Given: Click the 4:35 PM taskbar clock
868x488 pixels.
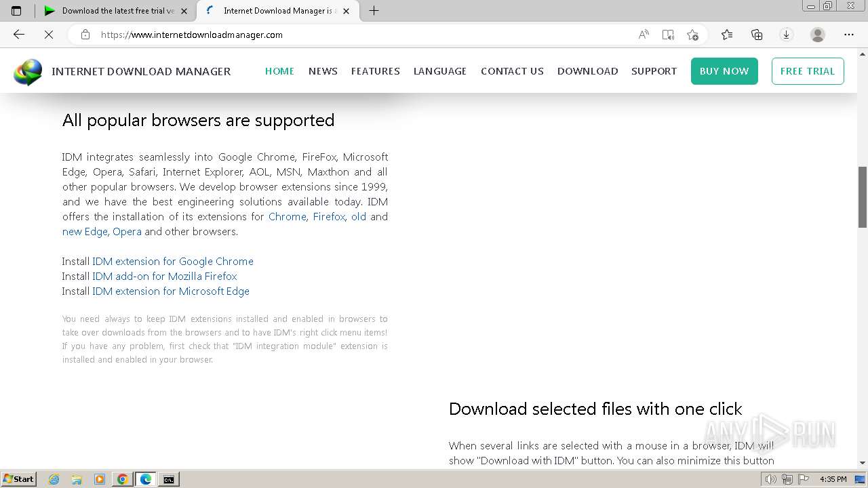Looking at the screenshot, I should point(833,479).
